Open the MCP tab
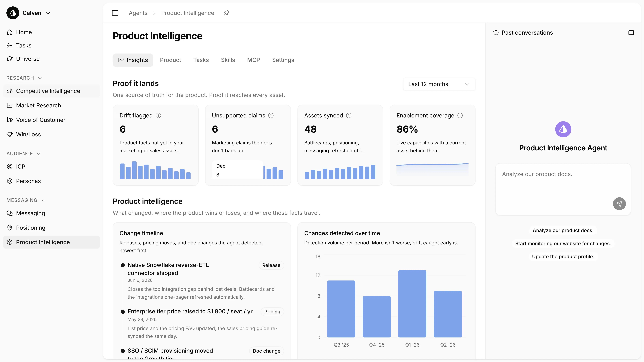 253,60
